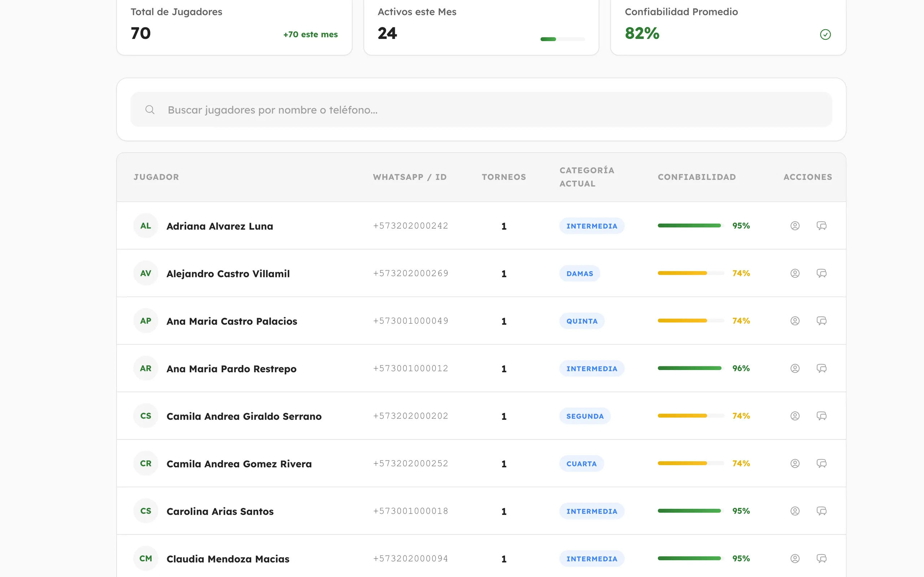Open profile icon for Adriana Alvarez Luna
The height and width of the screenshot is (577, 924).
click(794, 225)
